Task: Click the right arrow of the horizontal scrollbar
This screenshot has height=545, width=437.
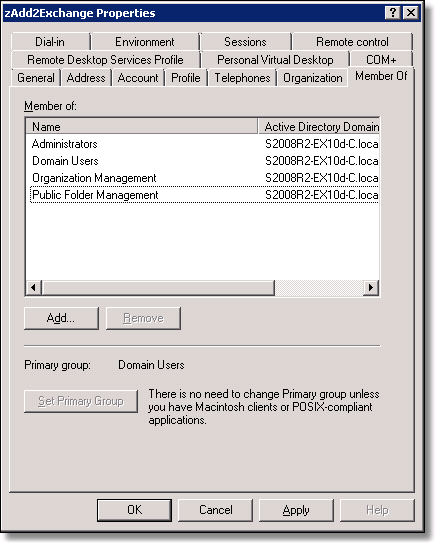Action: pyautogui.click(x=371, y=287)
